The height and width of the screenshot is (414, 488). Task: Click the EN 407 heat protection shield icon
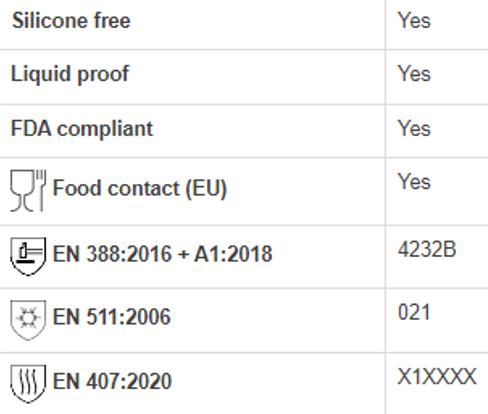coord(28,384)
